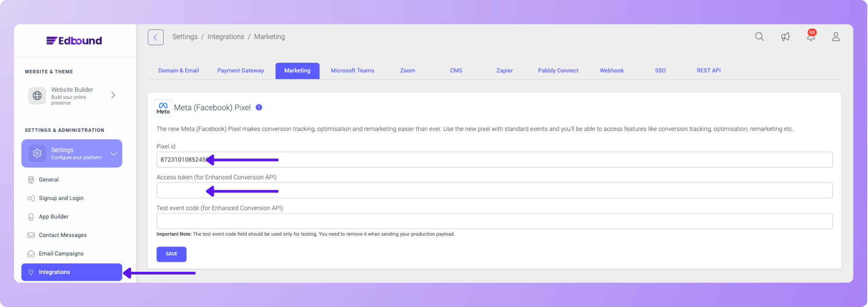Switch to the Payment Gateway tab
868x307 pixels.
(x=241, y=71)
